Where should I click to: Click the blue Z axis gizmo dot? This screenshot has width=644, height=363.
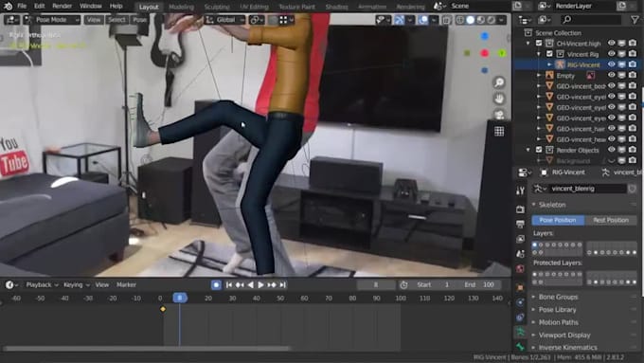pyautogui.click(x=485, y=36)
